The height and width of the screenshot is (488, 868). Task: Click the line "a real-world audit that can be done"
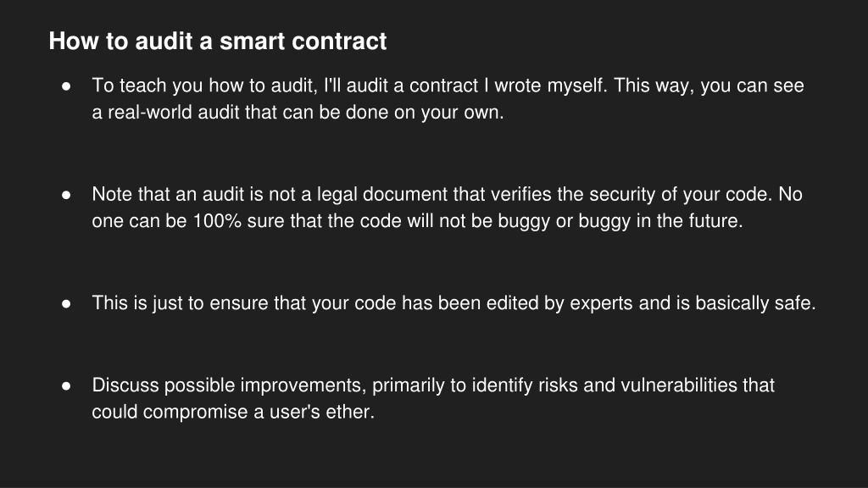(x=298, y=113)
